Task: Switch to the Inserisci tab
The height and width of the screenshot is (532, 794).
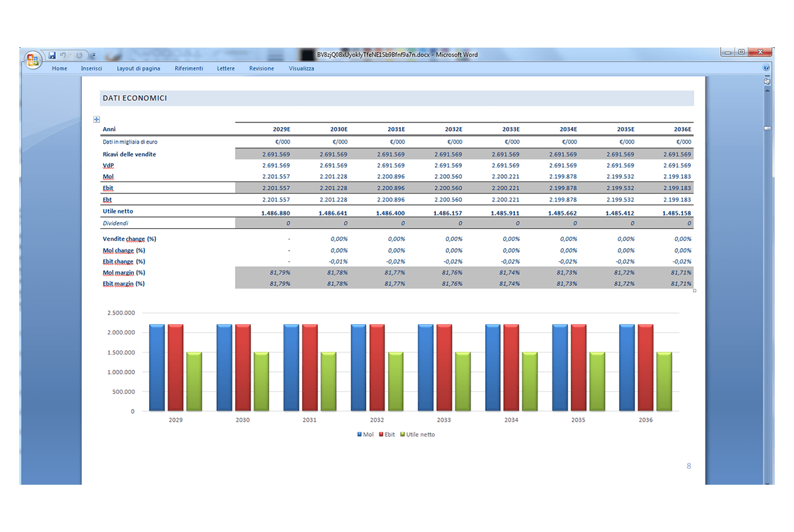Action: pyautogui.click(x=91, y=68)
